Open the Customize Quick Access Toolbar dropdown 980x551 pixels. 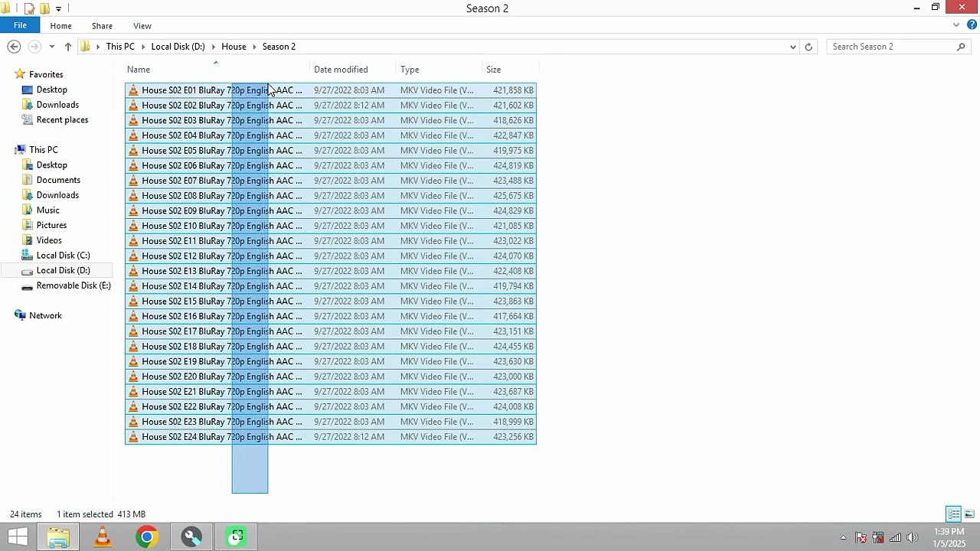point(58,8)
